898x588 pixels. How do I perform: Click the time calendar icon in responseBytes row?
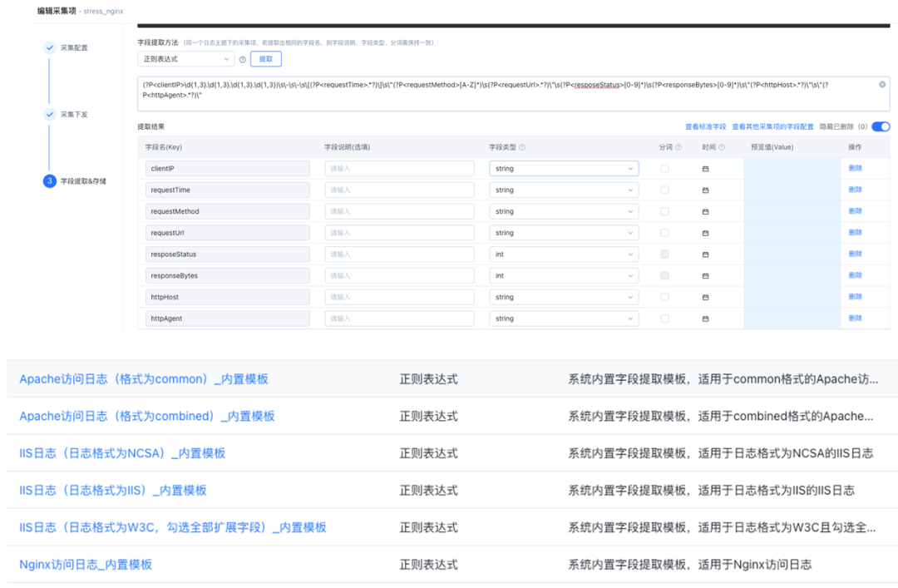(706, 276)
